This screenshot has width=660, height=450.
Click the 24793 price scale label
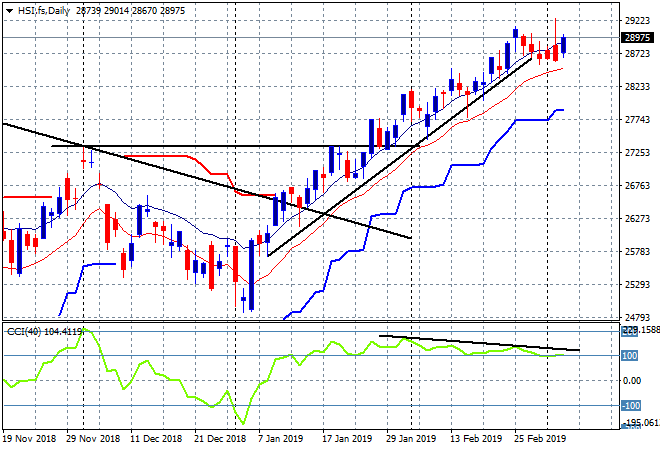coord(637,317)
